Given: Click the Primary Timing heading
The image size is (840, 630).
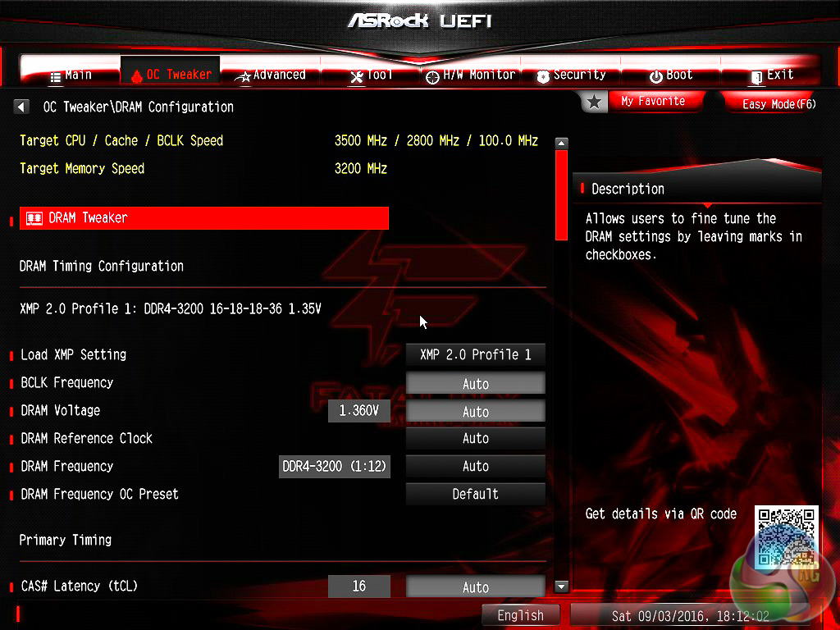Looking at the screenshot, I should click(66, 540).
